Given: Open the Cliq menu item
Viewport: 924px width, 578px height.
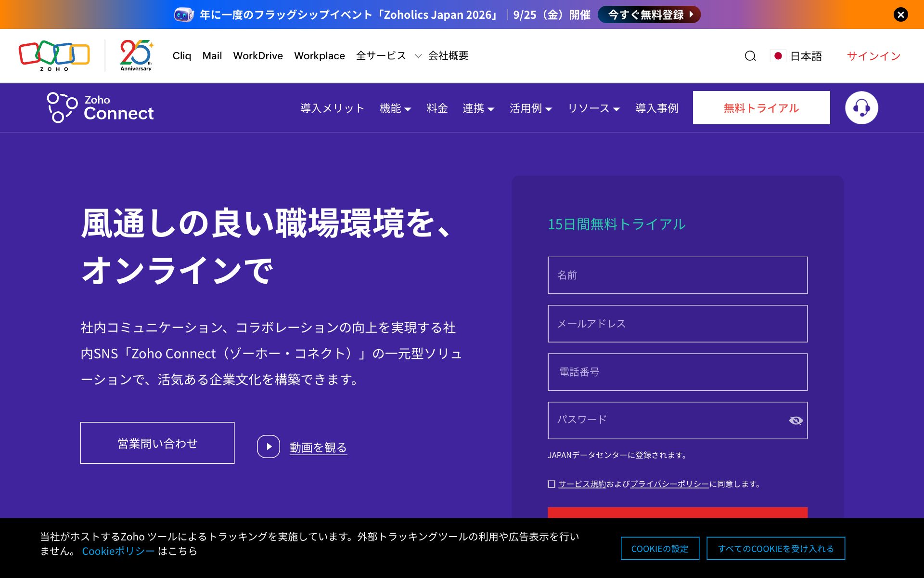Looking at the screenshot, I should (x=182, y=56).
